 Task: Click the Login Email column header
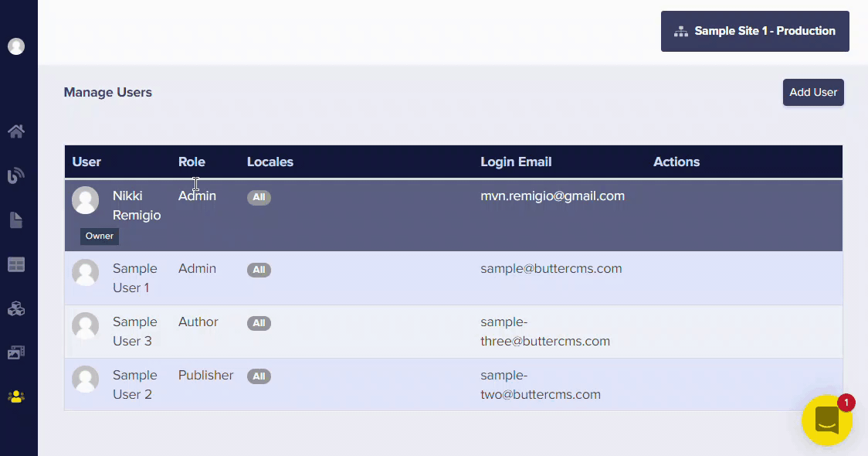516,162
